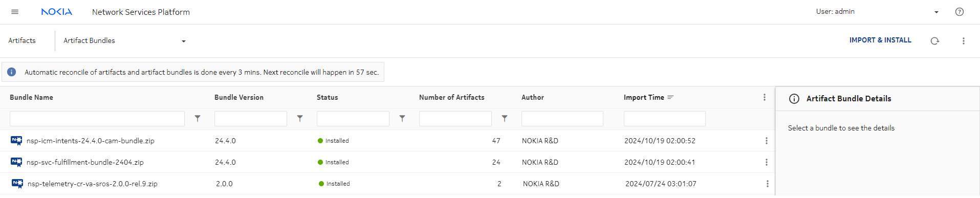Viewport: 980px width, 198px height.
Task: Open the Bundle Name filter options
Action: click(198, 118)
